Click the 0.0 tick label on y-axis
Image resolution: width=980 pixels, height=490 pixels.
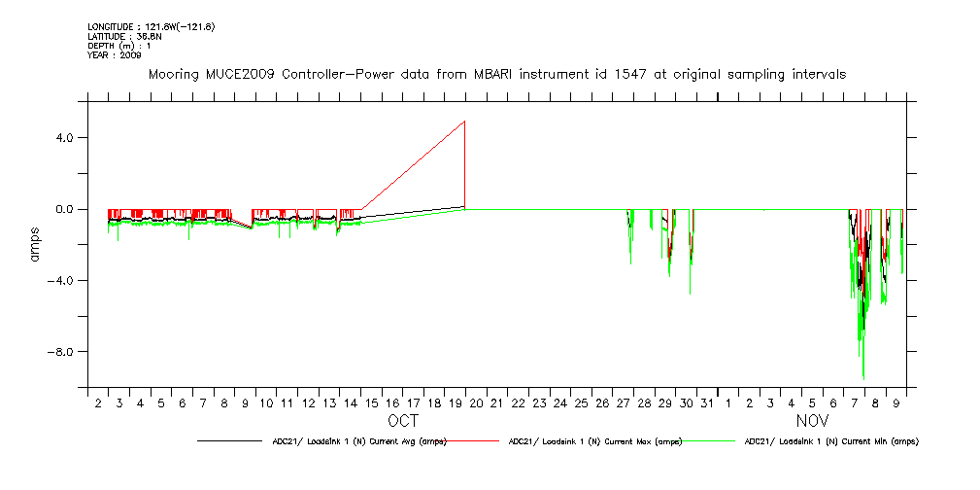tap(66, 209)
